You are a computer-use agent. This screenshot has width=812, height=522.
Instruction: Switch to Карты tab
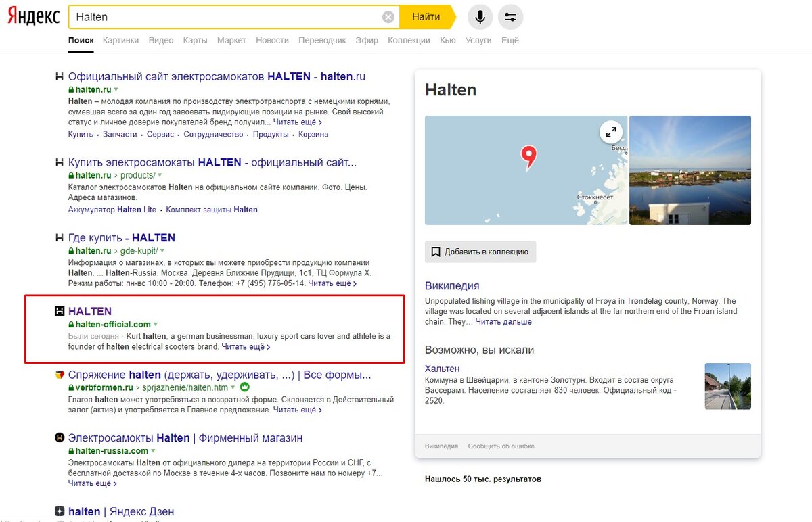(195, 41)
